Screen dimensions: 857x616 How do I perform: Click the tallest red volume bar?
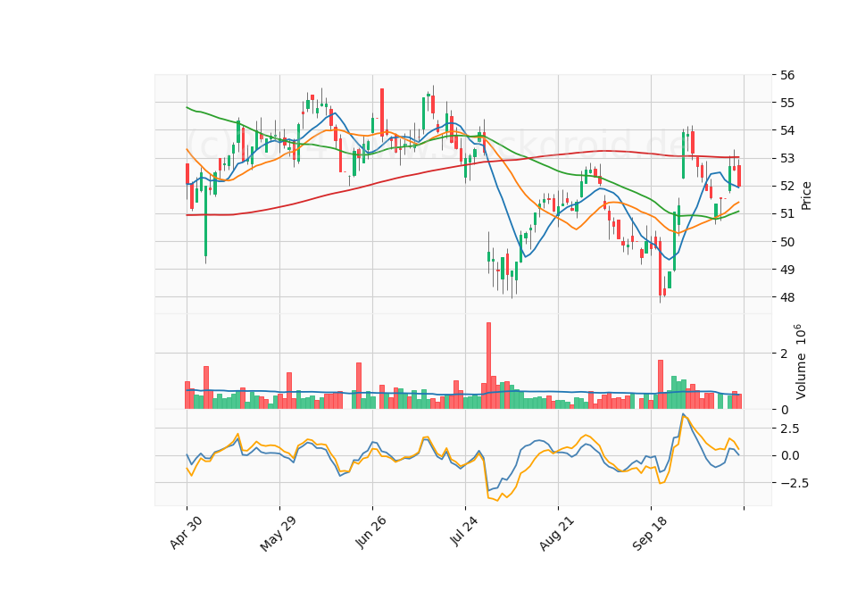[488, 366]
